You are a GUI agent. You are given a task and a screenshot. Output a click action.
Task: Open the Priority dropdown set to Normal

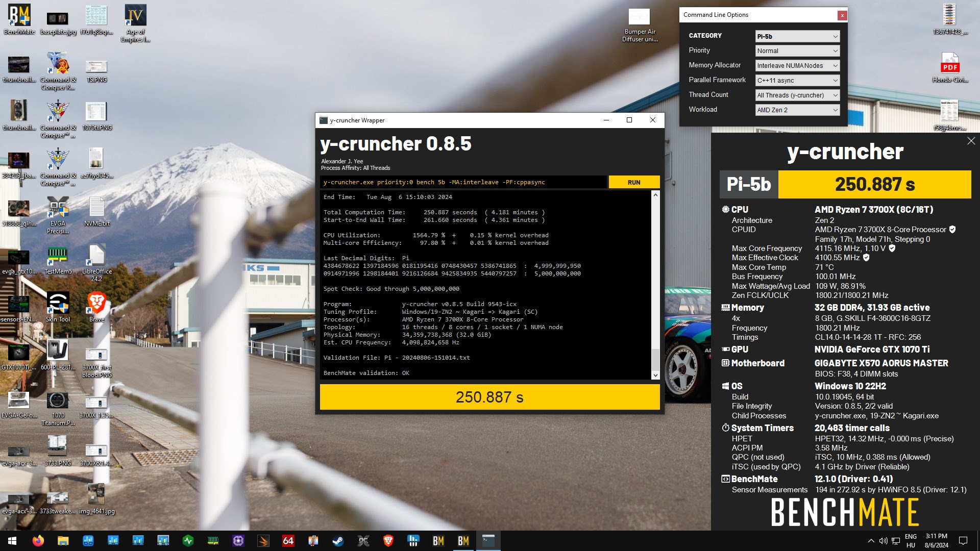(797, 51)
